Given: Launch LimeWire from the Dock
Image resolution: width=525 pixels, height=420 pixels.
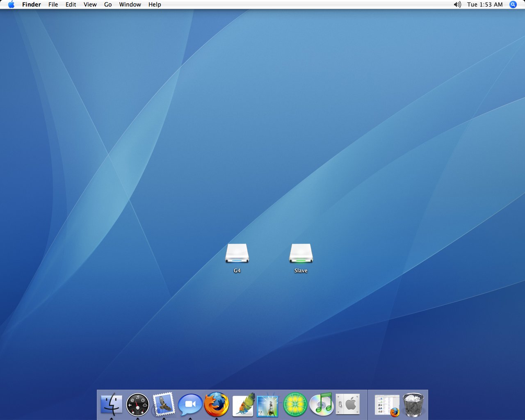Looking at the screenshot, I should tap(295, 404).
